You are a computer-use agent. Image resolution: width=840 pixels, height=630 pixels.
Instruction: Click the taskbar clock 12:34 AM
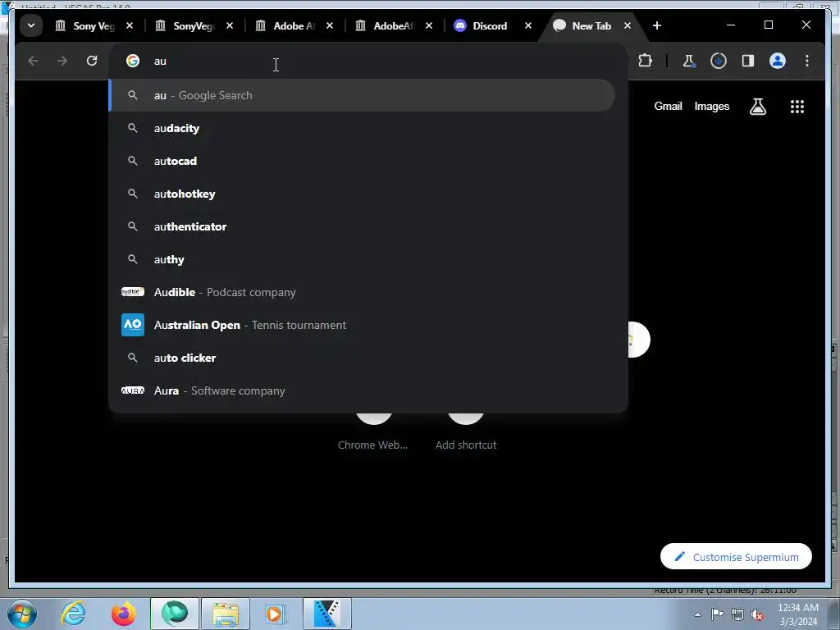[797, 614]
